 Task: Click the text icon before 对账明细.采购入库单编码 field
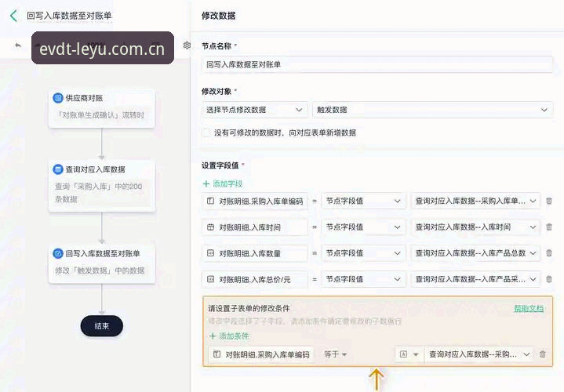coord(210,201)
